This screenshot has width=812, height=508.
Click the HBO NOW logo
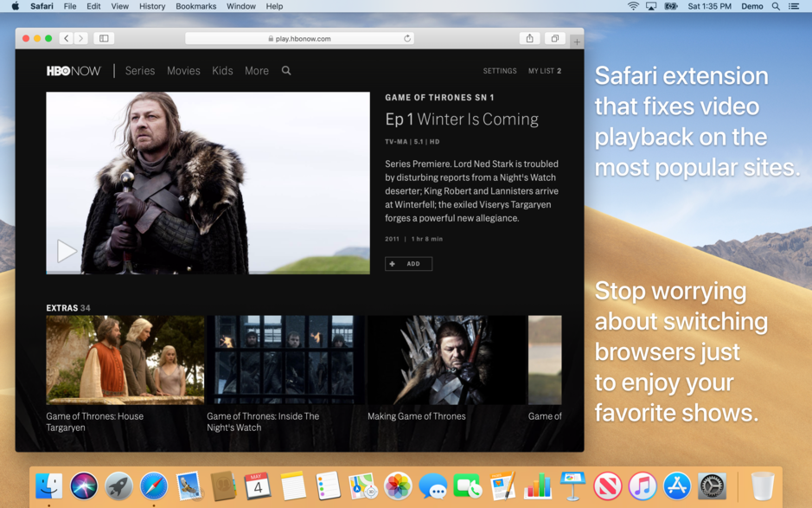point(74,71)
